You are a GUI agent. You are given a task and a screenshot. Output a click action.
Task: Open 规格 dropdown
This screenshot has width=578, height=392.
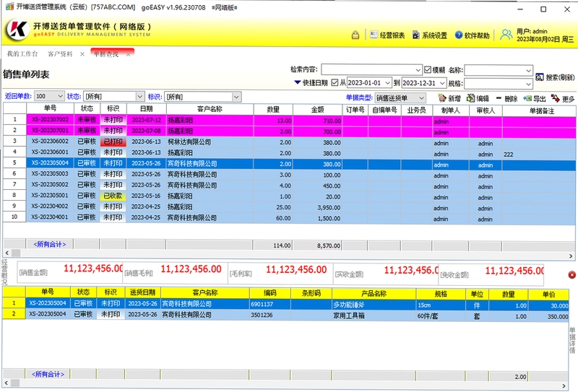click(x=529, y=84)
